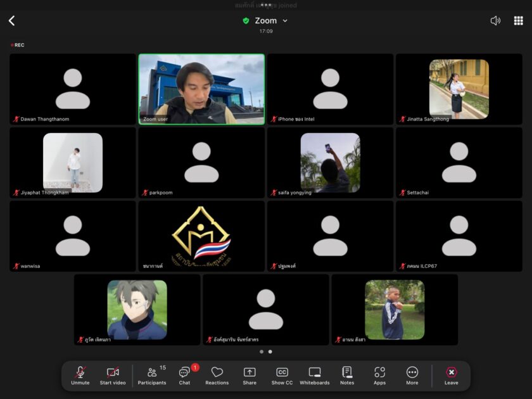Select the Zoom user video tile
Image resolution: width=532 pixels, height=399 pixels.
click(x=201, y=89)
